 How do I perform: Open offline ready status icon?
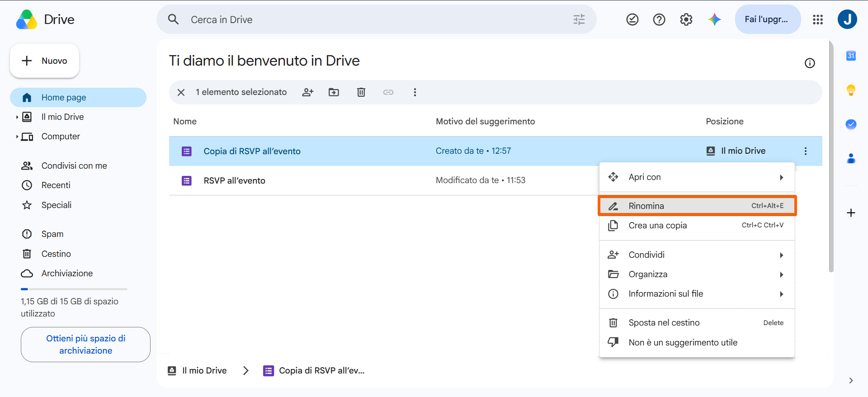(x=632, y=19)
